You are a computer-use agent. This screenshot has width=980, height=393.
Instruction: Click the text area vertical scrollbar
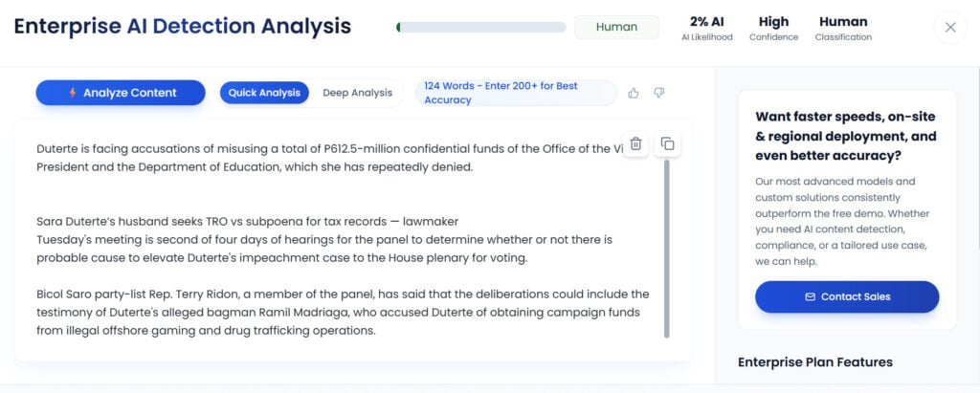point(667,249)
